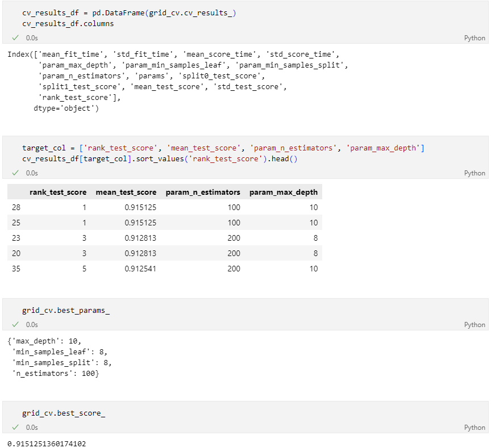Click 'param_min_samples_split' in the Index output
This screenshot has height=448, width=491.
click(289, 65)
